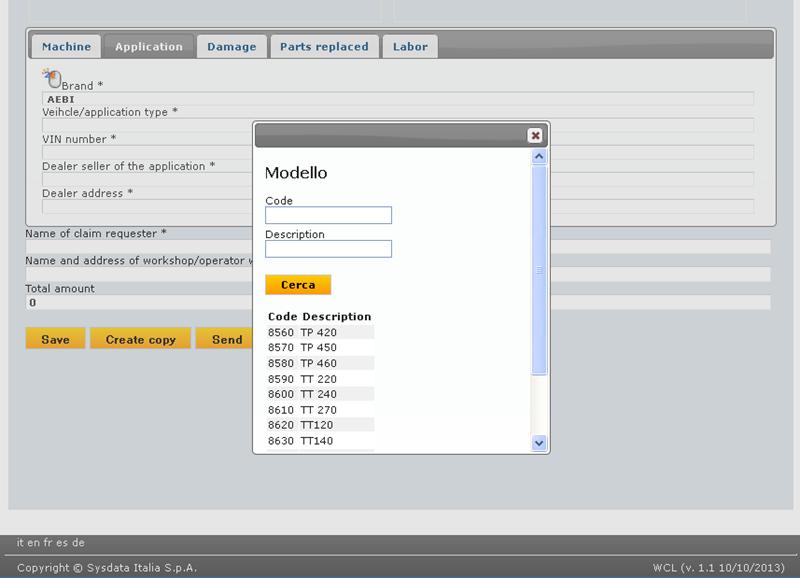The height and width of the screenshot is (578, 800).
Task: Click the lookup icon beside Brand
Action: click(x=51, y=79)
